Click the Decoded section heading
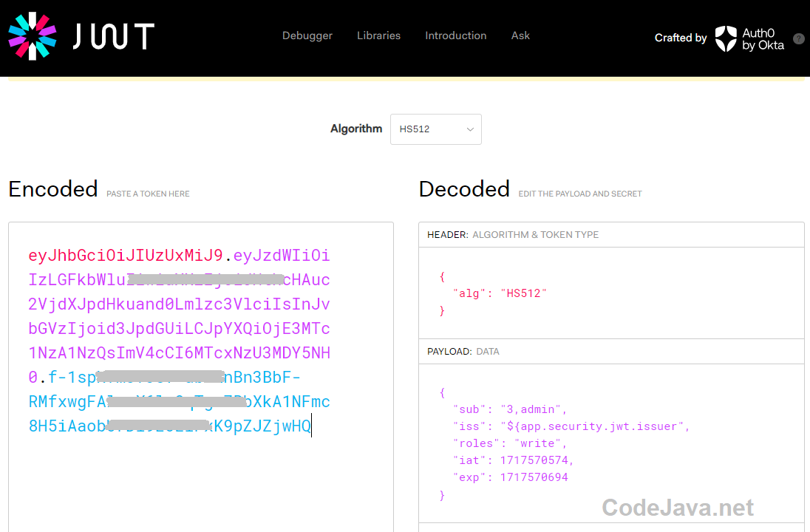Viewport: 810px width, 532px height. (464, 189)
